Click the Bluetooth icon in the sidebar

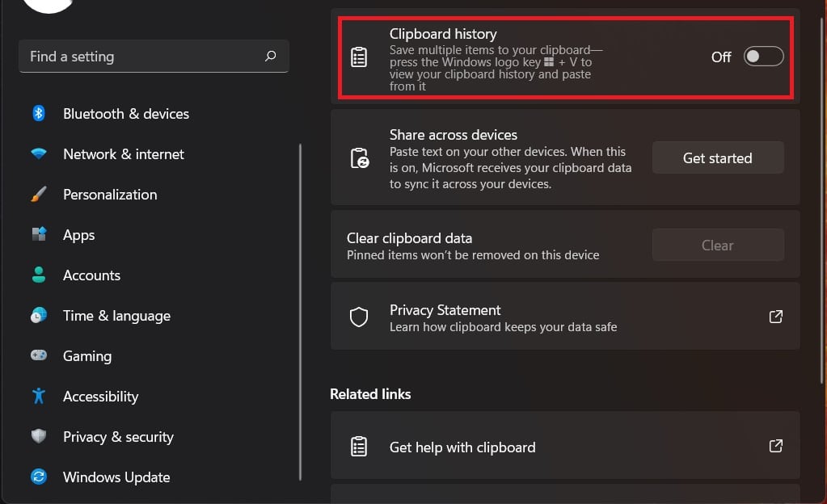pos(39,113)
